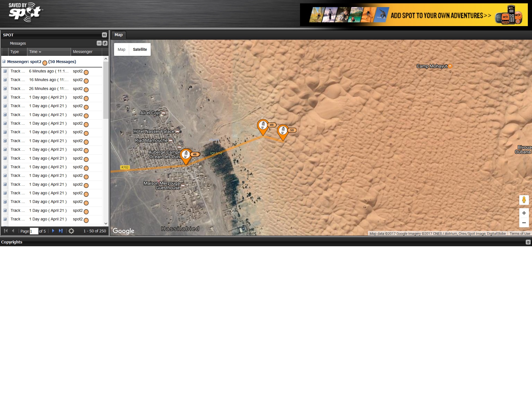
Task: Sort messages by the Messenger column
Action: 86,52
